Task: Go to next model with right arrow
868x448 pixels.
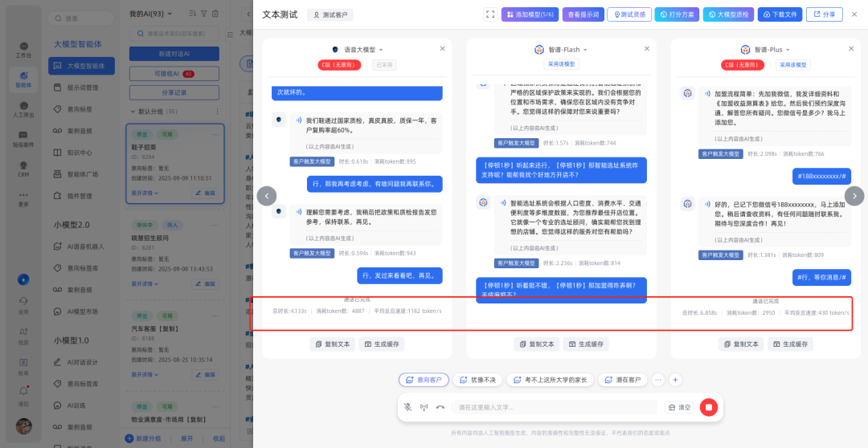Action: [854, 196]
